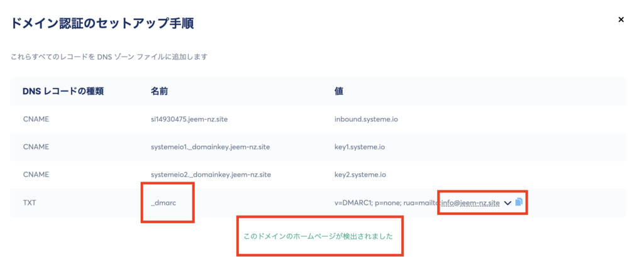Click the ドメイン認証のセットアップ手順 dialog title
This screenshot has width=644, height=257.
[x=99, y=25]
